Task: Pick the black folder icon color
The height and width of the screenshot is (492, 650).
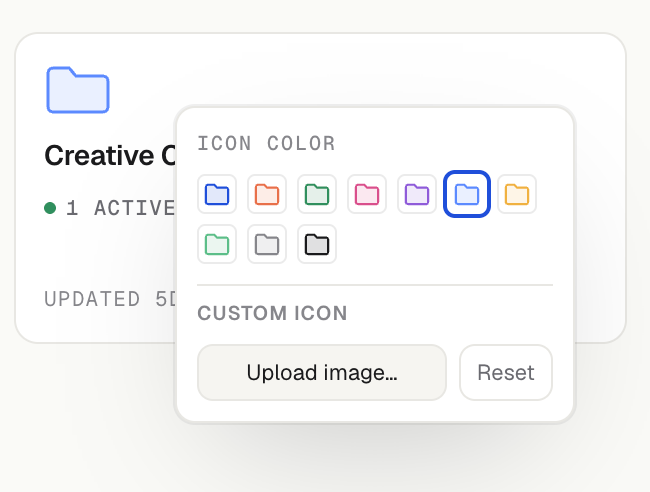Action: (317, 244)
